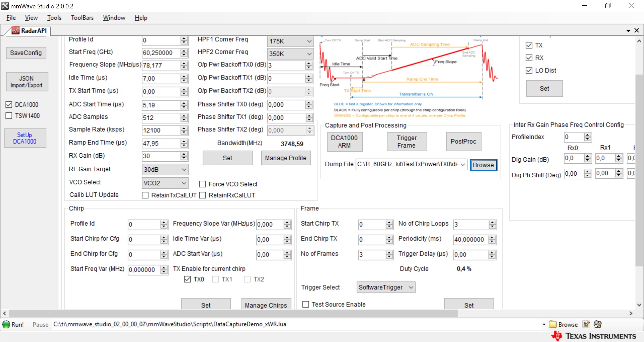This screenshot has height=342, width=644.
Task: Click DCA1000 ARM button
Action: 344,141
